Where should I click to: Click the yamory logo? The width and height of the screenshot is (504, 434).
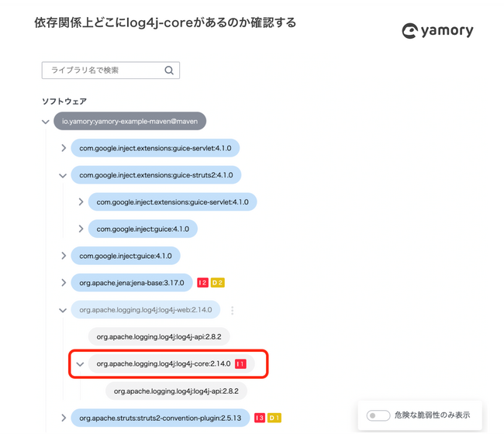click(x=437, y=31)
